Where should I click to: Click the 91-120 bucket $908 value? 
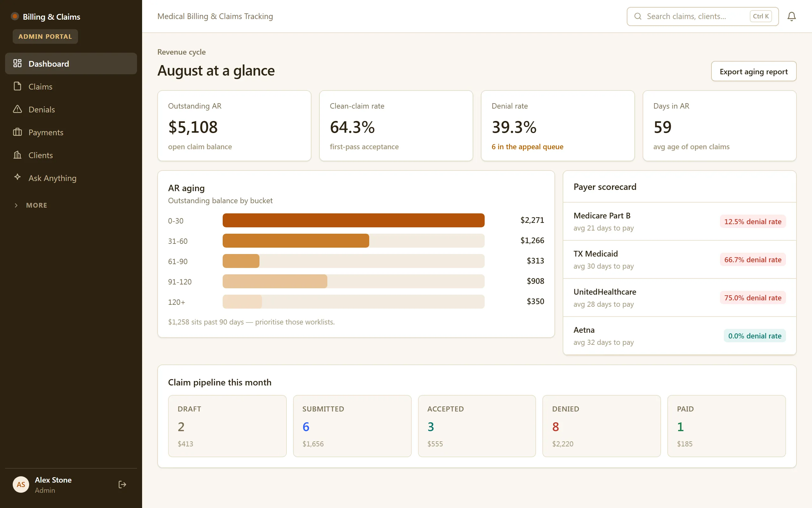(535, 281)
